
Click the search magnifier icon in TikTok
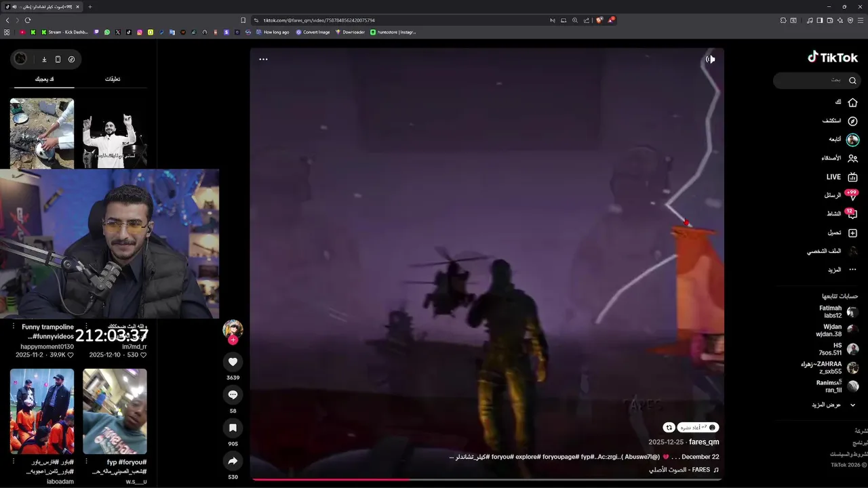pos(852,81)
